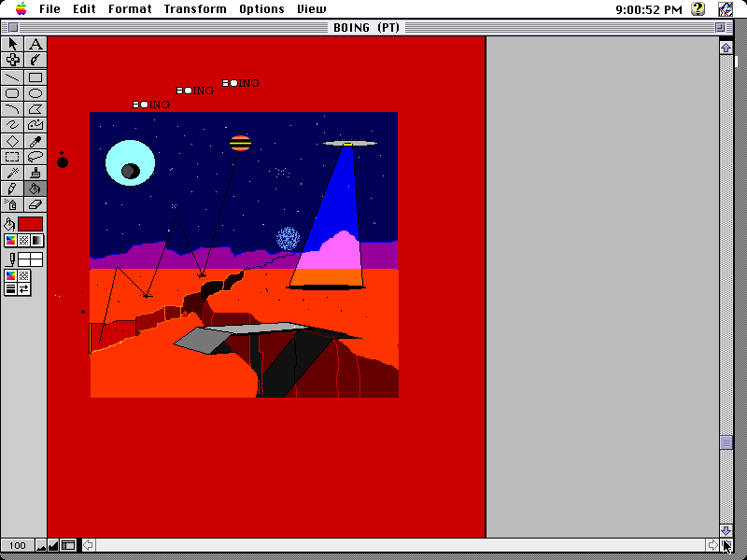Open the pen line width menu
747x560 pixels.
(x=10, y=289)
